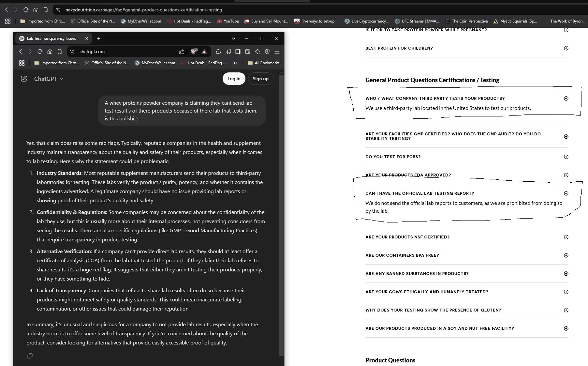The height and width of the screenshot is (366, 588).
Task: Click the Log in button
Action: point(234,79)
